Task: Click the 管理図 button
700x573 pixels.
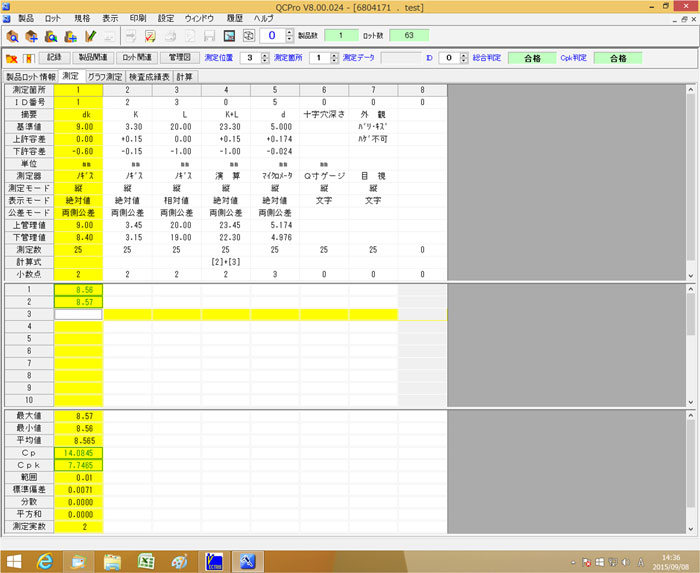Action: [180, 58]
